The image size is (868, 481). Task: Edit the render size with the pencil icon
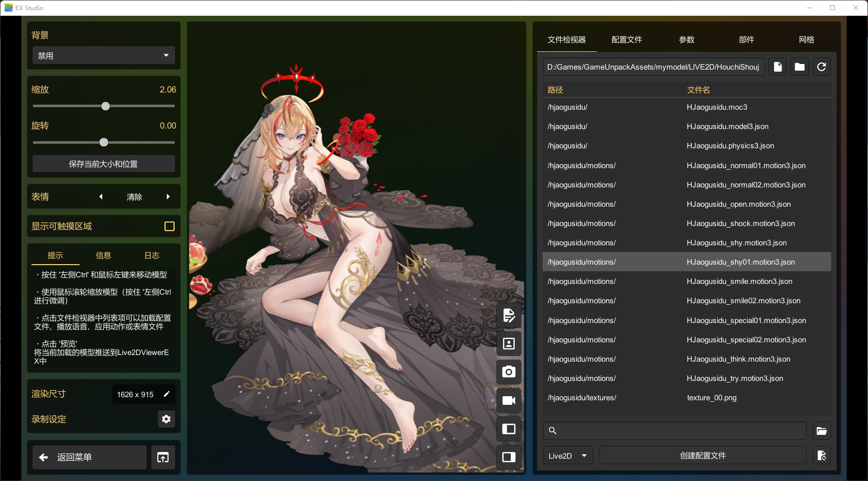pos(166,394)
